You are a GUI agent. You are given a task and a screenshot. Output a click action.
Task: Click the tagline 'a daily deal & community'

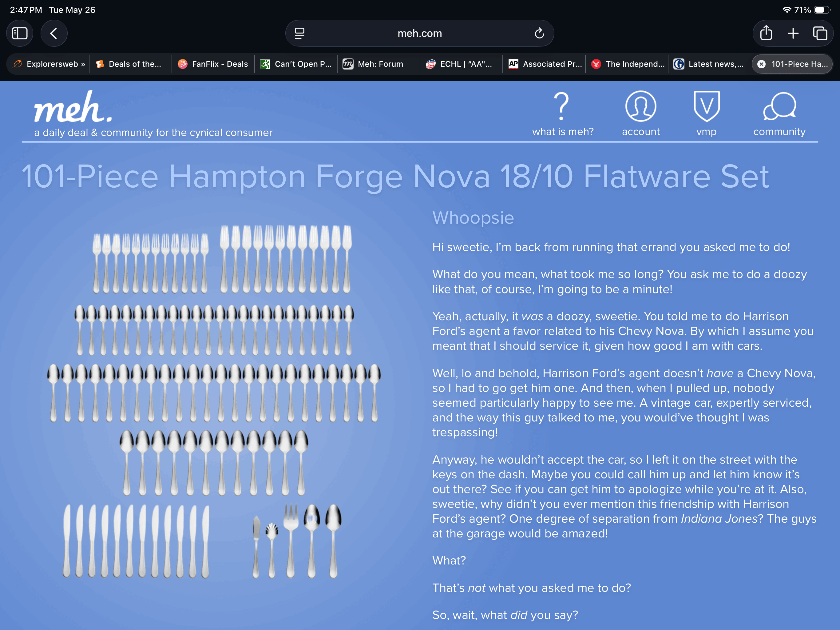153,133
